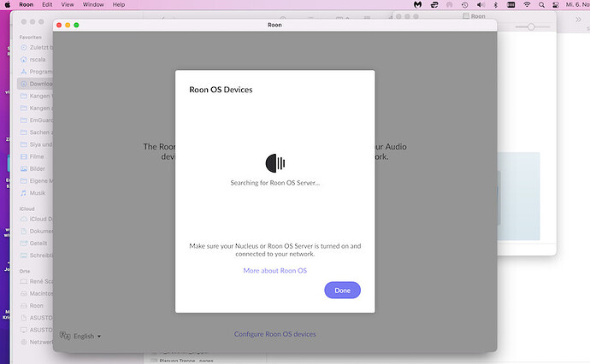
Task: Click the Roon logo spinner in the dialog
Action: click(x=275, y=163)
